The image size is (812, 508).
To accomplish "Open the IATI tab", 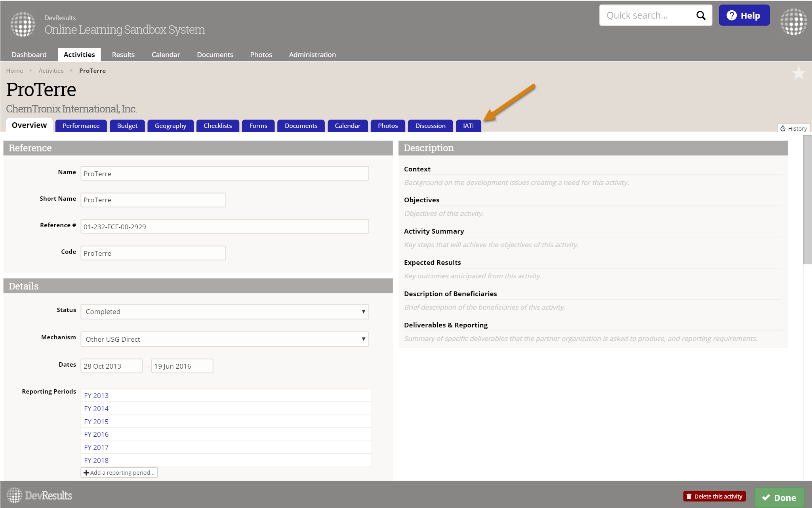I will pos(468,126).
